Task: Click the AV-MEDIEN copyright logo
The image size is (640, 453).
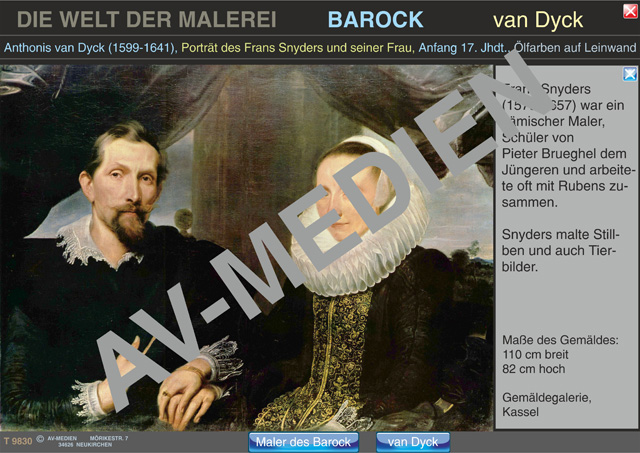Action: point(56,438)
